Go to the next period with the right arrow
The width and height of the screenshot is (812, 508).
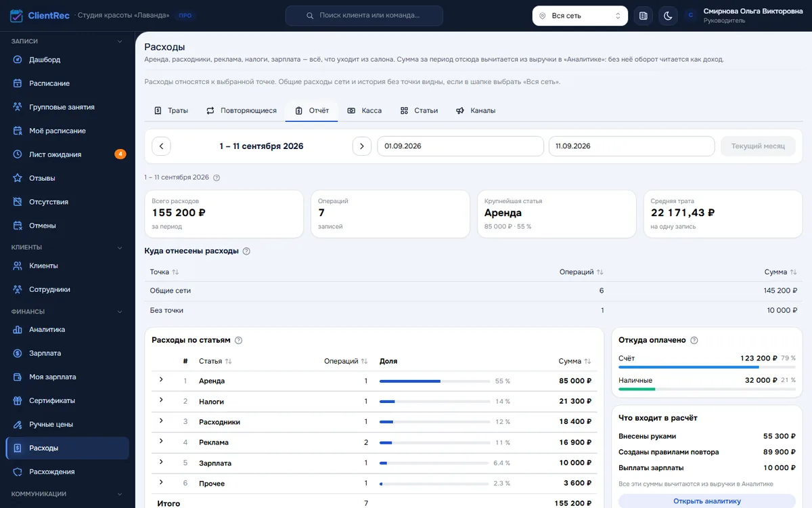coord(362,146)
